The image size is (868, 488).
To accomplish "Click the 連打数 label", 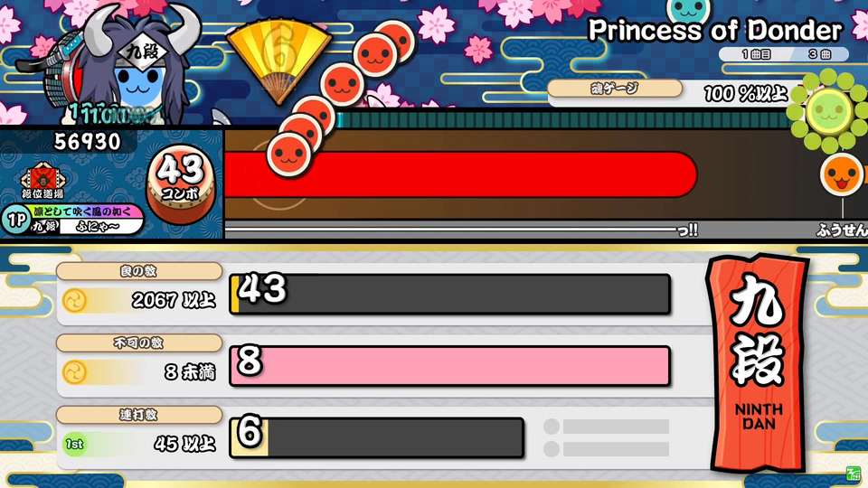I will tap(139, 415).
